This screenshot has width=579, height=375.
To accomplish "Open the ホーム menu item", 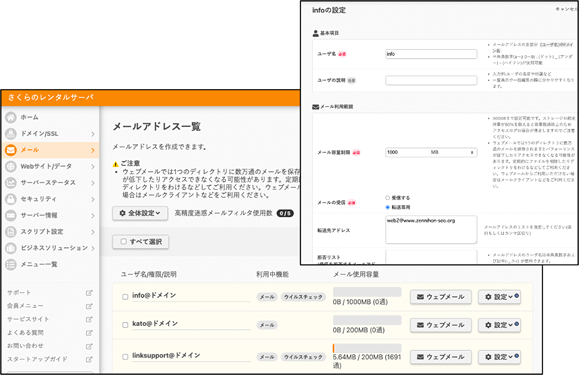I will pyautogui.click(x=51, y=117).
